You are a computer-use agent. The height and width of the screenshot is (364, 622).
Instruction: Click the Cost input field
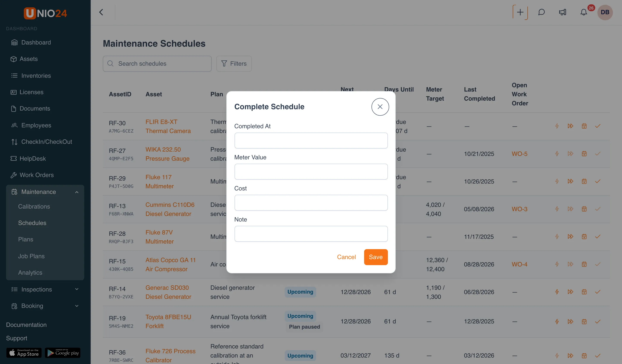point(311,203)
